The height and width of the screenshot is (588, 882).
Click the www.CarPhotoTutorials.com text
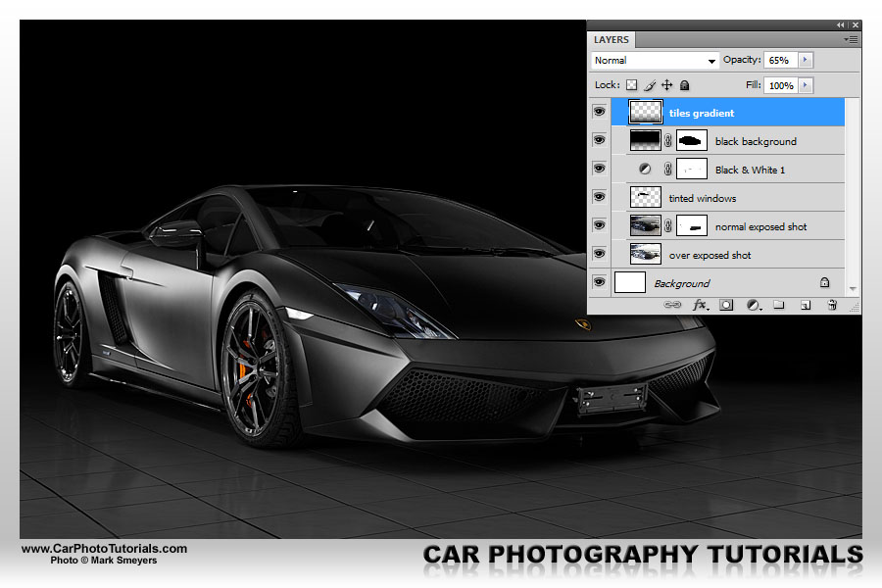click(x=104, y=549)
